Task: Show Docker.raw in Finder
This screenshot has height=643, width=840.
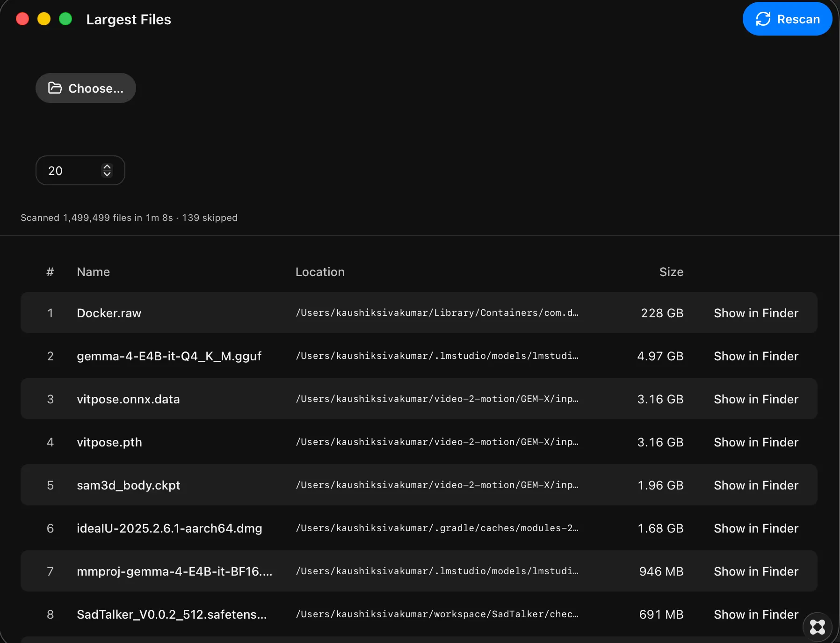Action: pyautogui.click(x=756, y=313)
